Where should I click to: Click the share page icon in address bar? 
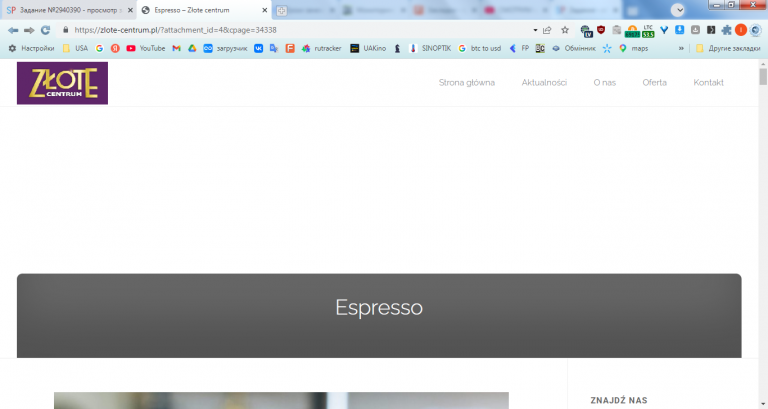coord(547,30)
